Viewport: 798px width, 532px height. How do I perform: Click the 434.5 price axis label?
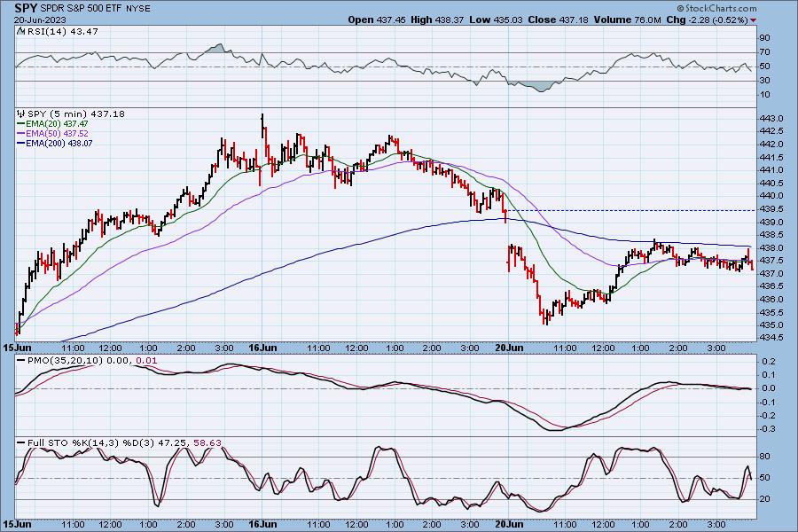771,338
